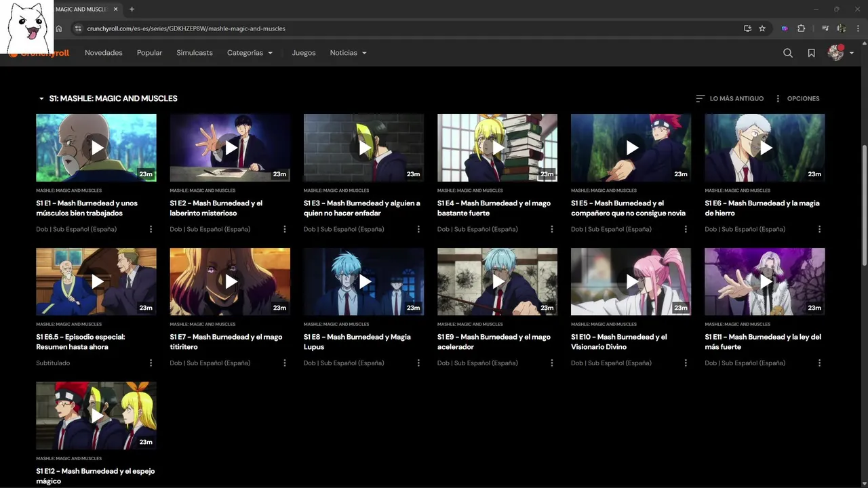This screenshot has width=868, height=488.
Task: Click the site info icon in address bar
Action: tap(77, 28)
